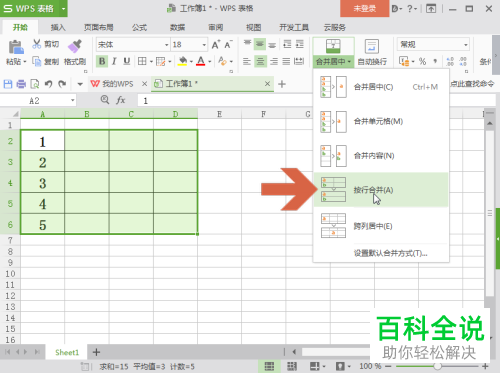Image resolution: width=500 pixels, height=373 pixels.
Task: Click the font color A icon
Action: [201, 61]
